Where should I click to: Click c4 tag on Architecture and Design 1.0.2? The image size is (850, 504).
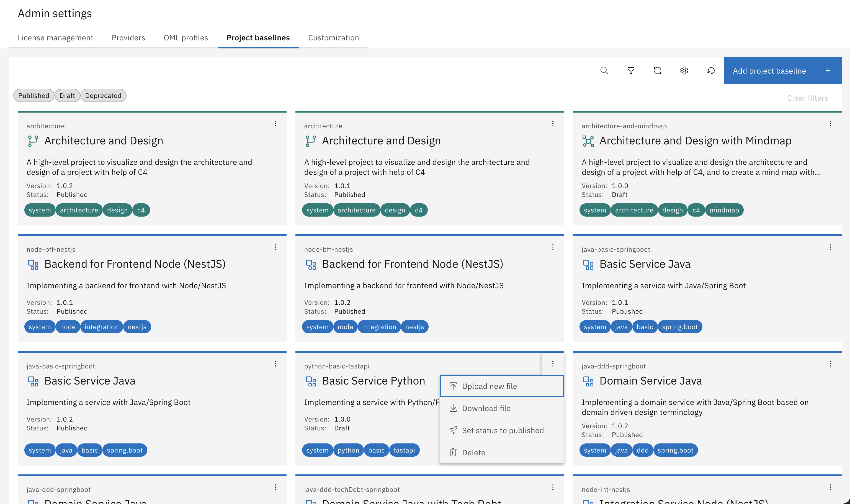pyautogui.click(x=141, y=210)
